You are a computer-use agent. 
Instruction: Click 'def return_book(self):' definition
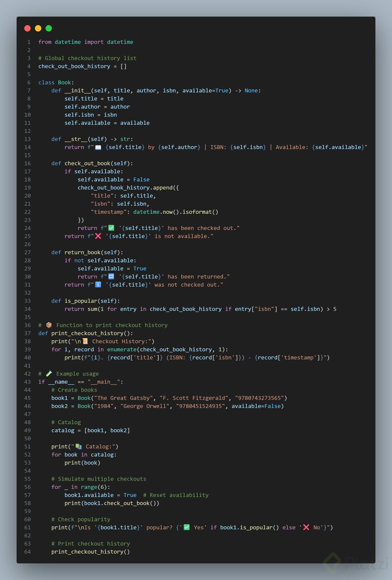[87, 252]
